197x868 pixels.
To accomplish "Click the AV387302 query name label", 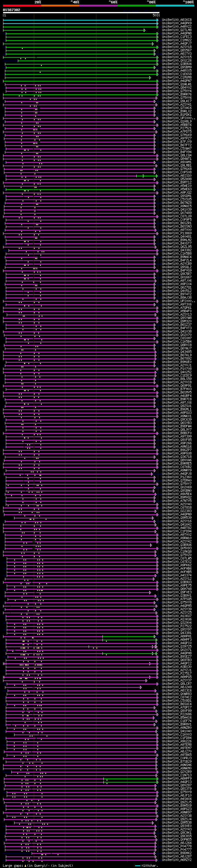I will pos(11,10).
